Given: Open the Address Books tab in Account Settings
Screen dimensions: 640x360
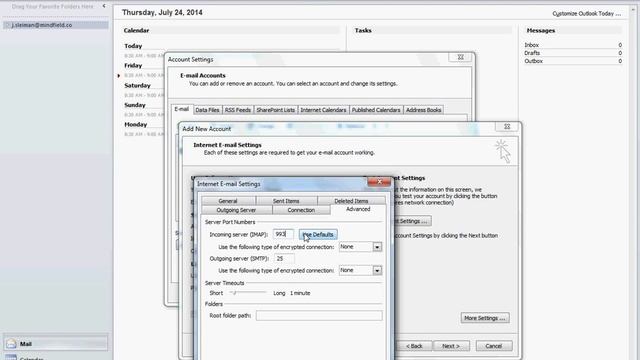Looking at the screenshot, I should 424,110.
